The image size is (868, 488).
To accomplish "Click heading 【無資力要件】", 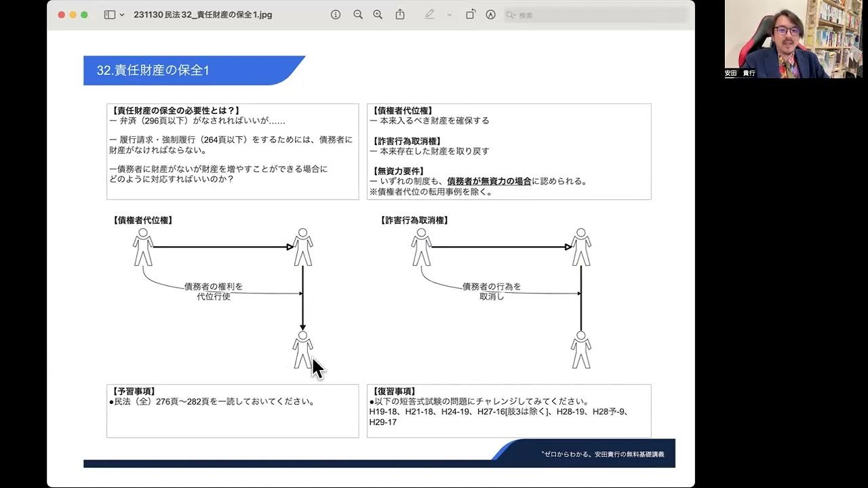I will (x=397, y=171).
